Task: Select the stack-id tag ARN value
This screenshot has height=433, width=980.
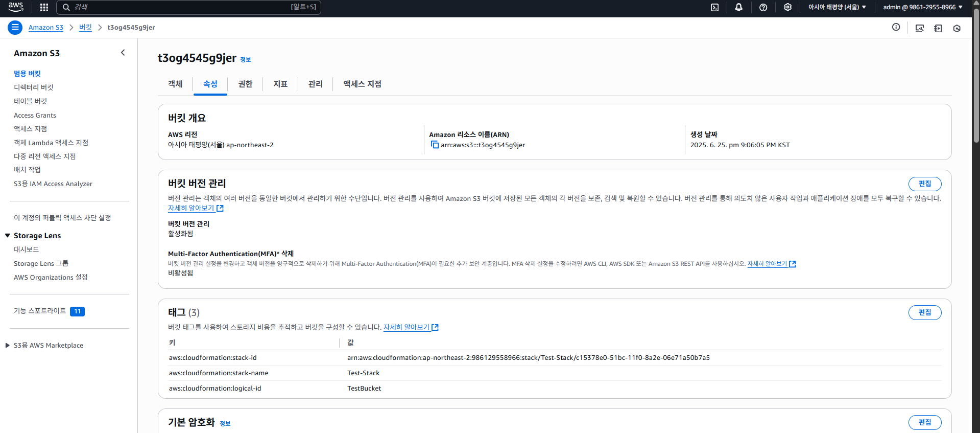Action: (x=529, y=358)
